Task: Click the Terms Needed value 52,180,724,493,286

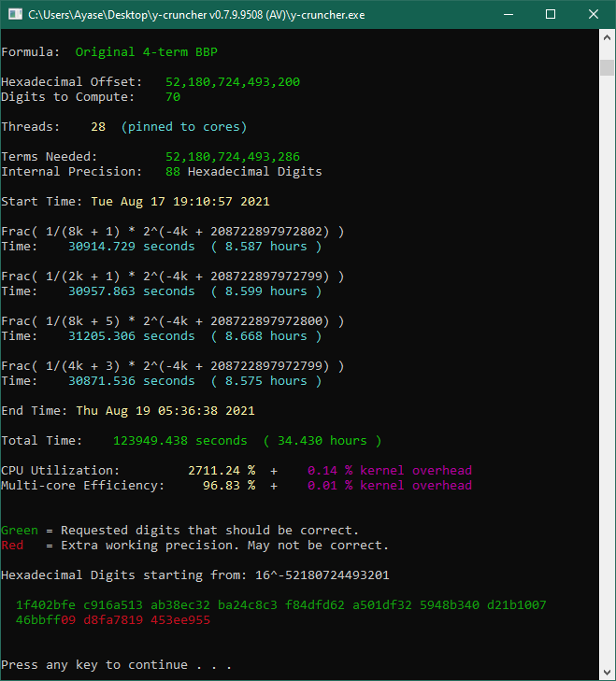Action: pyautogui.click(x=233, y=157)
